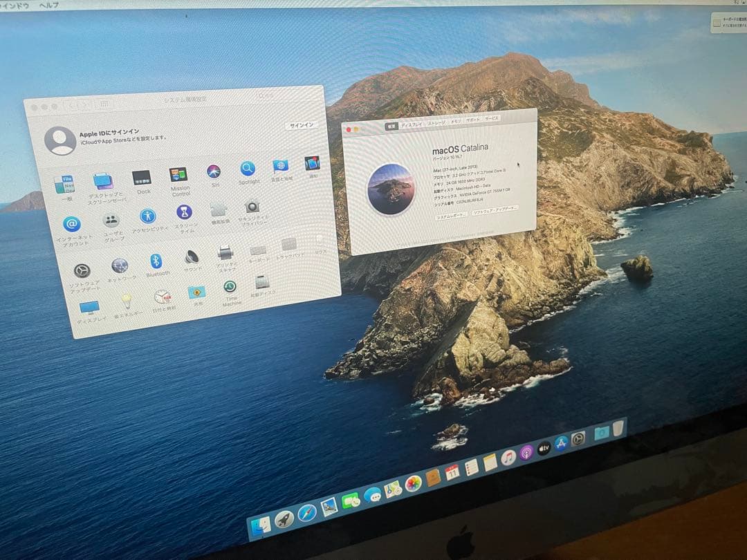Open the ディスプレイ (Displays) preference pane

[x=90, y=306]
